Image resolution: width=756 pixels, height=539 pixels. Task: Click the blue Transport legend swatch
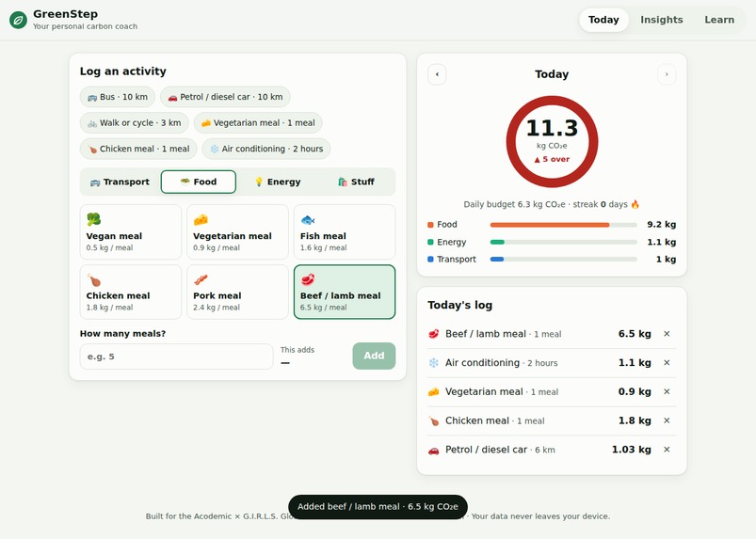click(430, 259)
